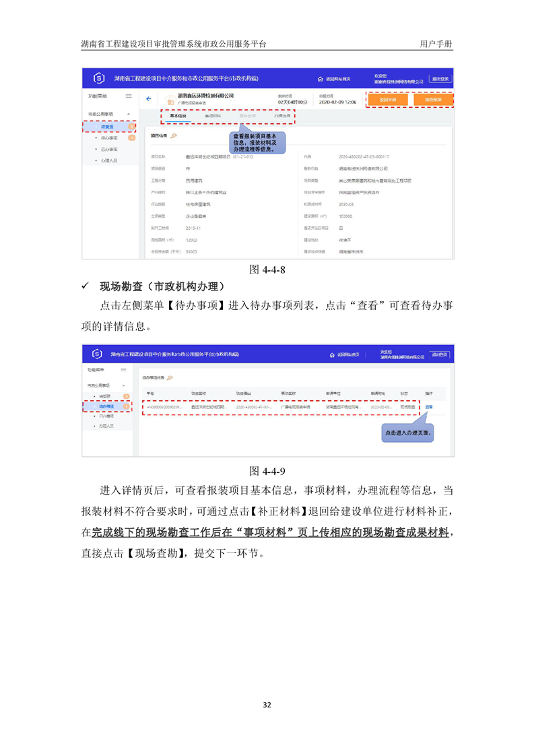This screenshot has width=534, height=756.
Task: Click the 申请单位 column header
Action: [333, 393]
